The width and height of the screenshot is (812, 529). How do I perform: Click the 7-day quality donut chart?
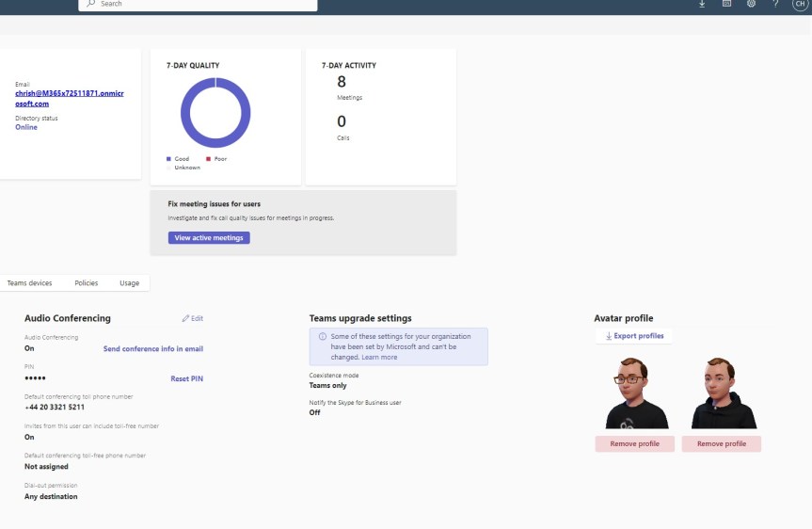click(x=215, y=112)
